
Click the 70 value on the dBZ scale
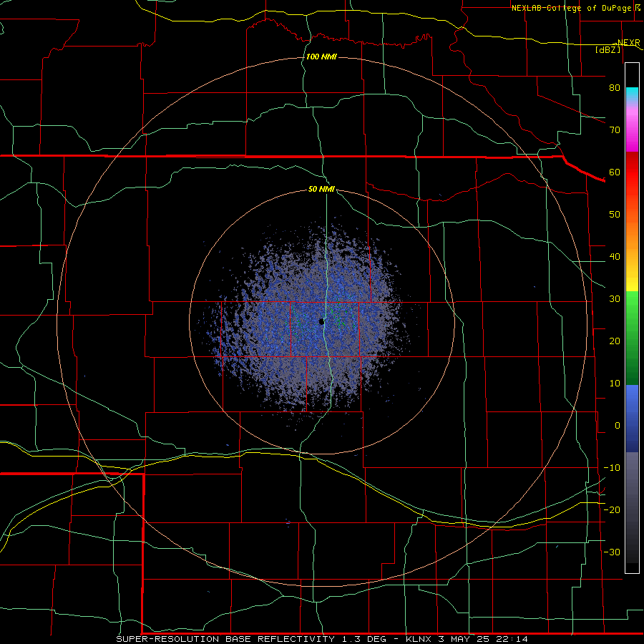coord(615,130)
